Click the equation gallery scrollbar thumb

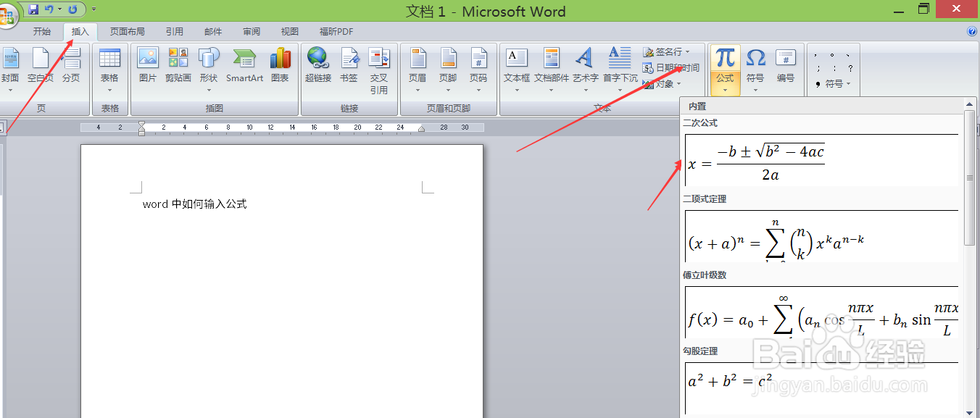click(x=970, y=177)
